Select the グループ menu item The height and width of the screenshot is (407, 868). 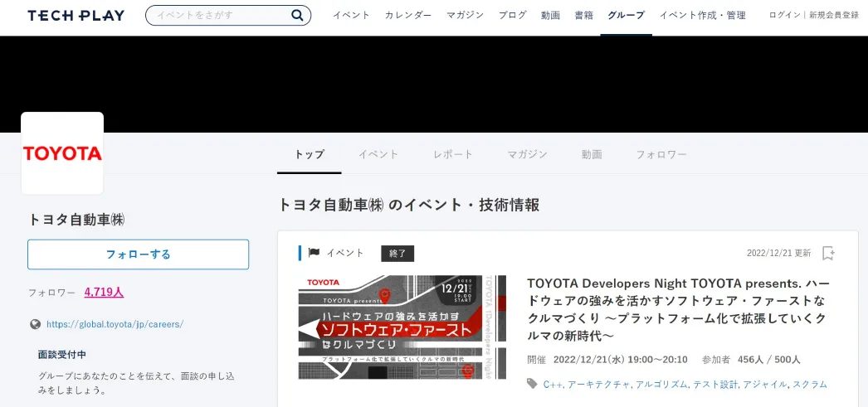(626, 16)
